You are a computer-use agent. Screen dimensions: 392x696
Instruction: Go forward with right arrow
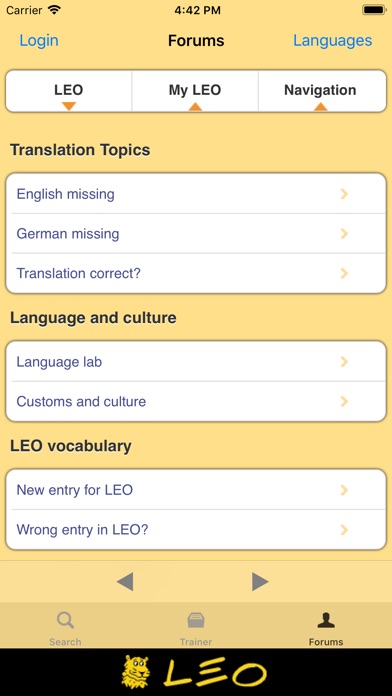tap(260, 581)
